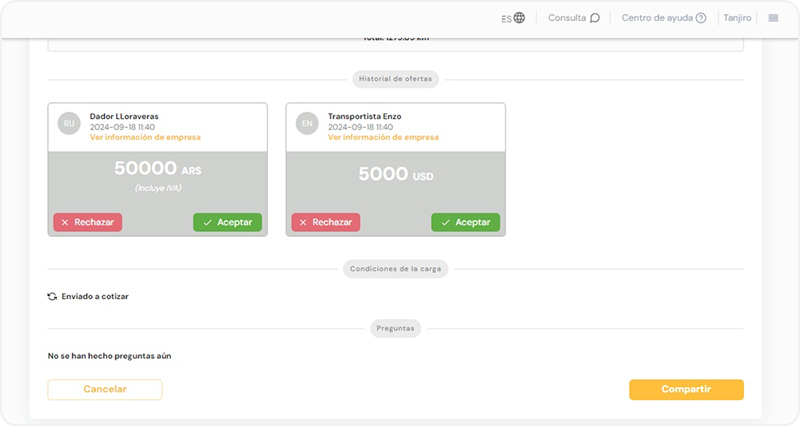The width and height of the screenshot is (800, 426).
Task: Accept the 5000 USD offer
Action: [465, 222]
